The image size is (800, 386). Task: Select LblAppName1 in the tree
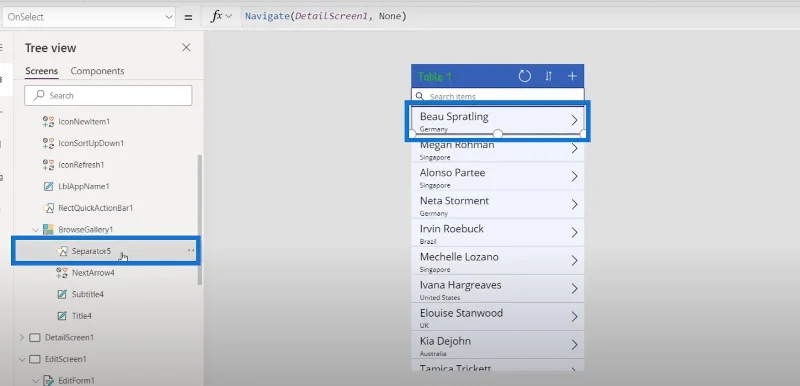click(84, 187)
